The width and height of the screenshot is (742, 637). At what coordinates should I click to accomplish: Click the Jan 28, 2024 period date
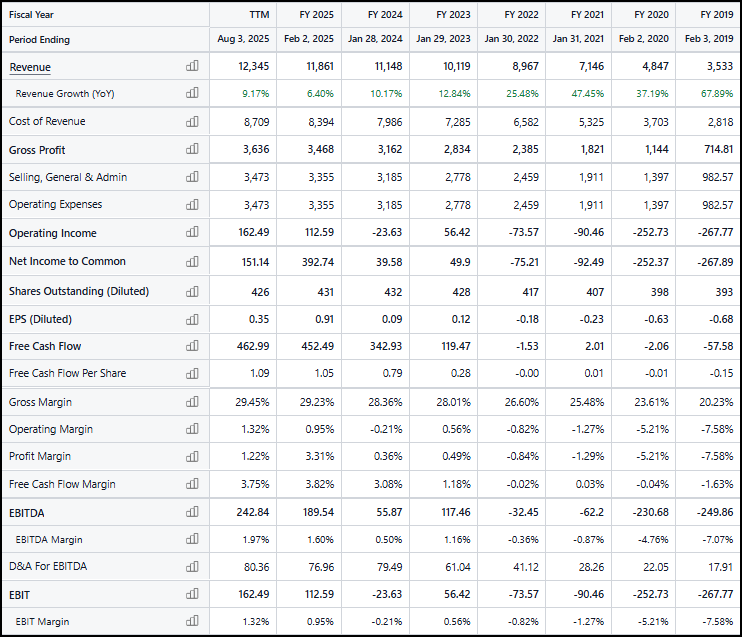[x=375, y=39]
